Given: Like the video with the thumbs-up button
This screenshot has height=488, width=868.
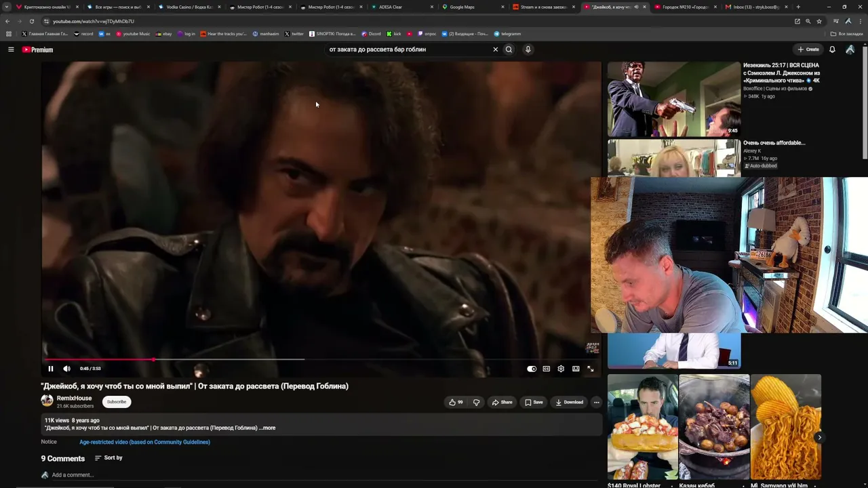Looking at the screenshot, I should click(456, 402).
